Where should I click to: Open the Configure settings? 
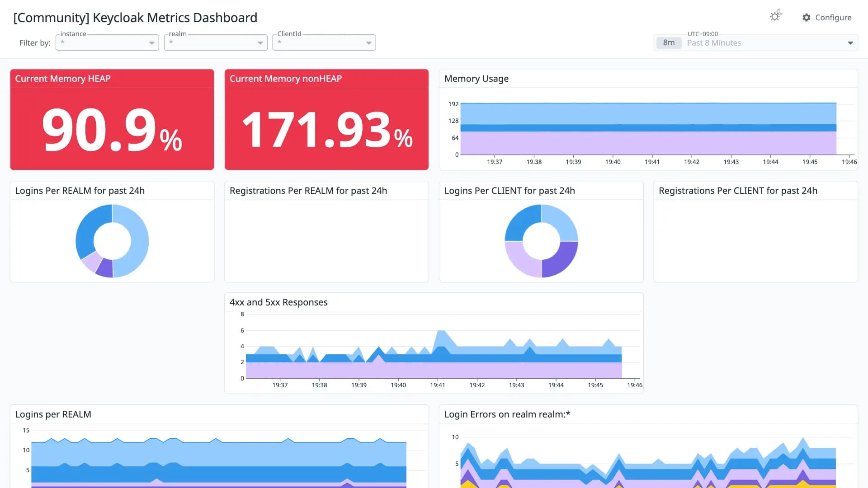(x=827, y=18)
